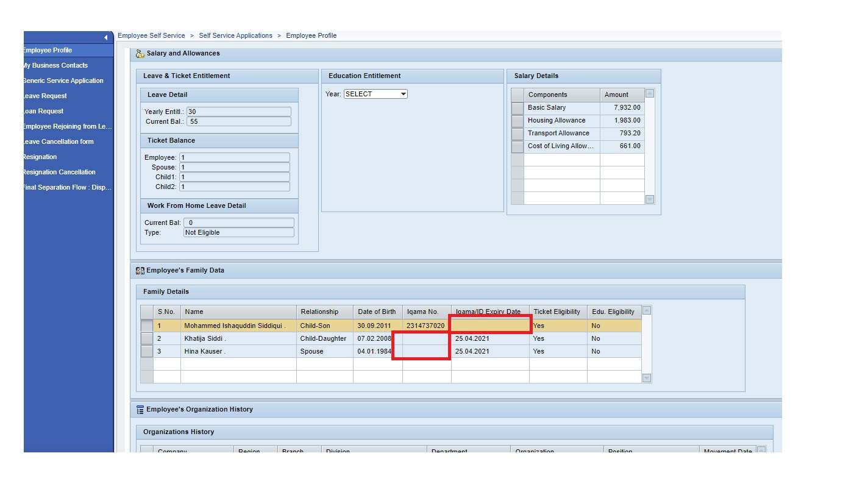The image size is (868, 492).
Task: Click the Spouse ticket balance field
Action: [x=235, y=167]
